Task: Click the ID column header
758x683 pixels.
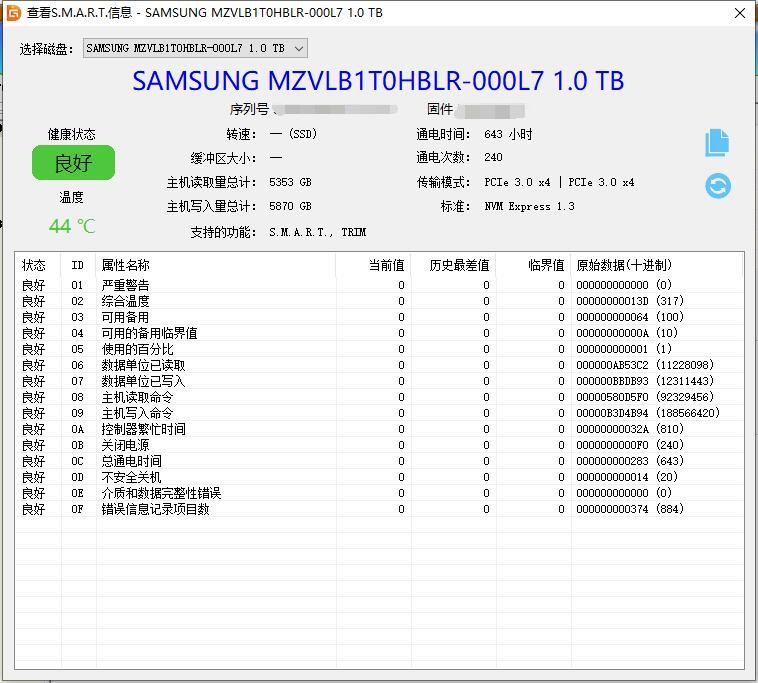Action: (77, 265)
